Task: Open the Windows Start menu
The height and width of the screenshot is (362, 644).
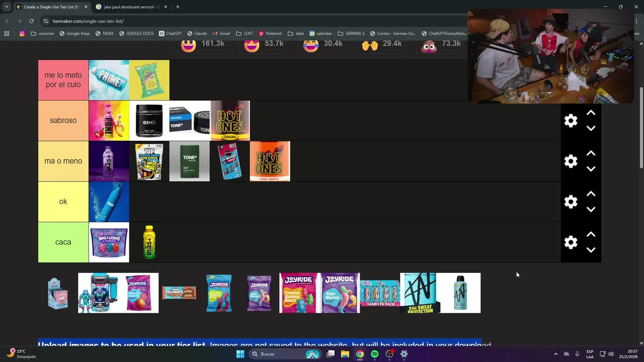Action: (240, 354)
